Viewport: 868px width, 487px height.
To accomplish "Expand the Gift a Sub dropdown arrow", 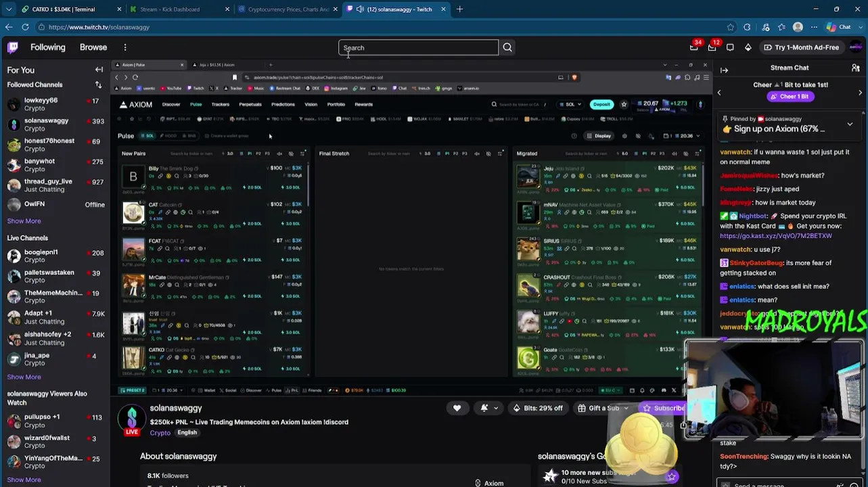I will [x=626, y=408].
